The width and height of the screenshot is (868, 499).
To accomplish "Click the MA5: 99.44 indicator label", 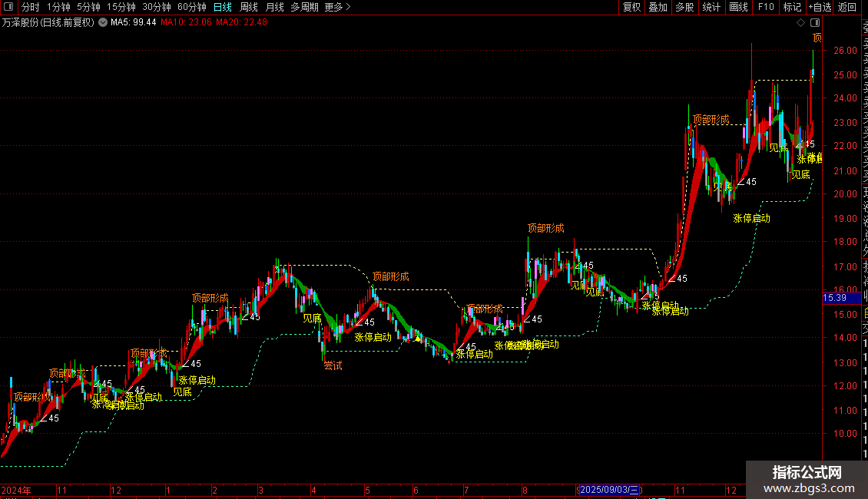I will click(x=134, y=23).
